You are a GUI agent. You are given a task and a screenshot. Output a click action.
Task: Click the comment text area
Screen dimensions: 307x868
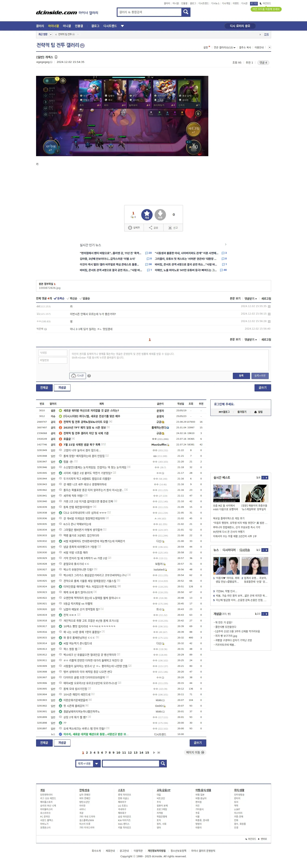click(x=169, y=360)
